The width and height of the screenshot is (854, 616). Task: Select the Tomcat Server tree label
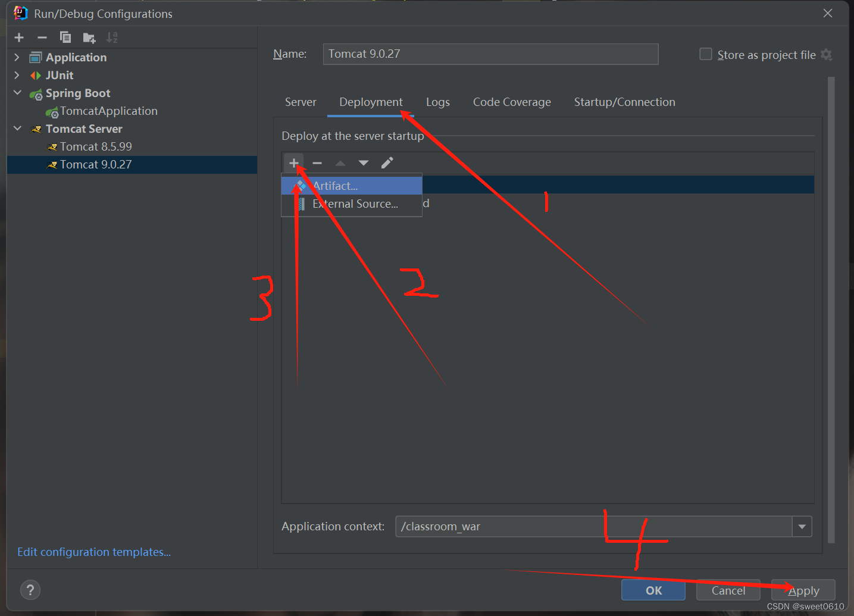84,129
